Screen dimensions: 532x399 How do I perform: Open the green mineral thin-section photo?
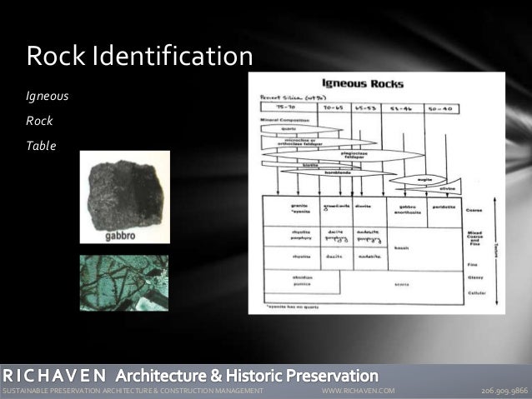click(x=124, y=283)
